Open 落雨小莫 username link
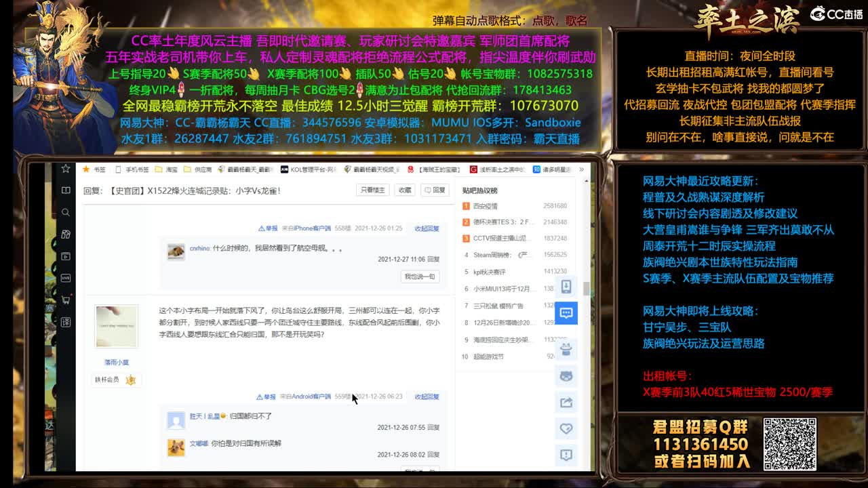 tap(117, 363)
